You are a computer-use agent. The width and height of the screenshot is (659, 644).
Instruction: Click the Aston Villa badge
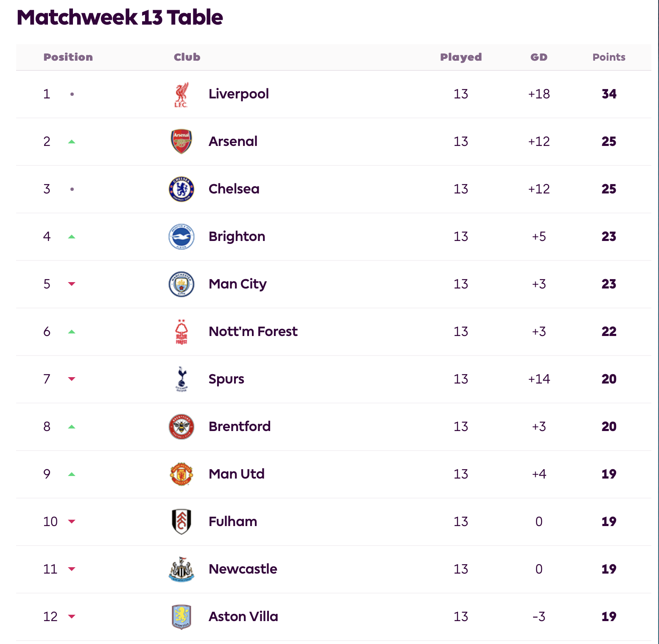(x=182, y=617)
